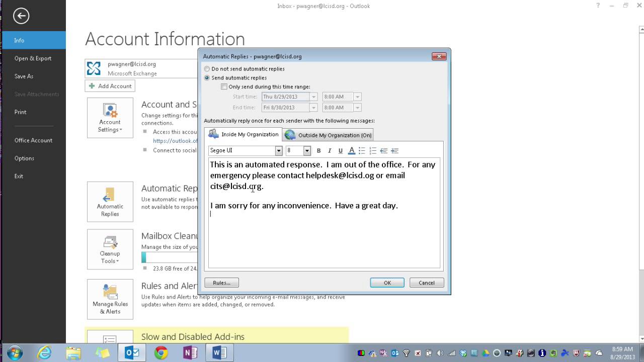Increase the paragraph indent
This screenshot has height=362, width=644.
(395, 150)
